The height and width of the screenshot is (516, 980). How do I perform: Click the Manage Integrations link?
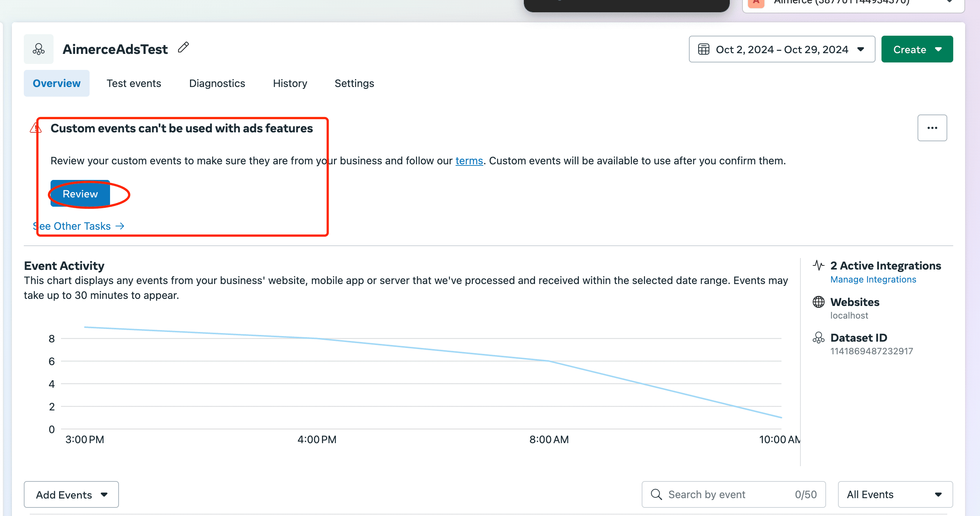pyautogui.click(x=873, y=280)
